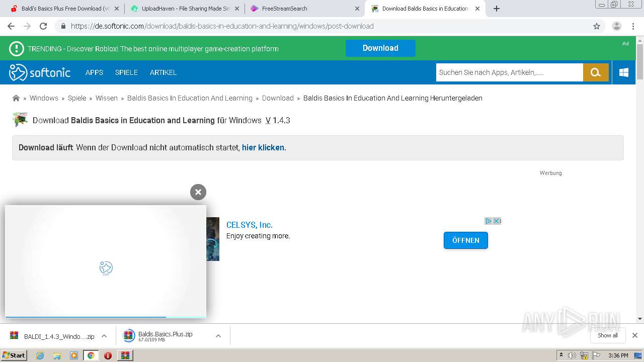
Task: Open the file explorer taskbar icon
Action: click(x=57, y=355)
